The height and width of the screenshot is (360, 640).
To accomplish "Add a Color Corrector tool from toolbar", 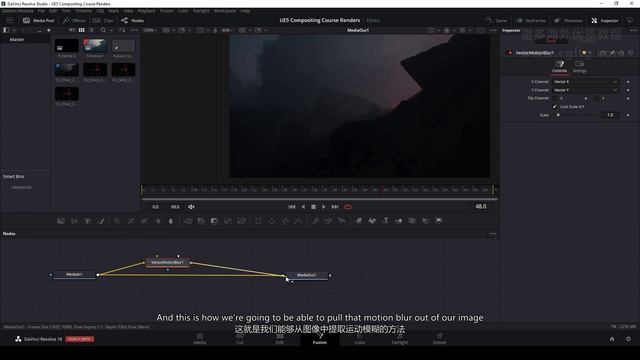I will pyautogui.click(x=117, y=221).
